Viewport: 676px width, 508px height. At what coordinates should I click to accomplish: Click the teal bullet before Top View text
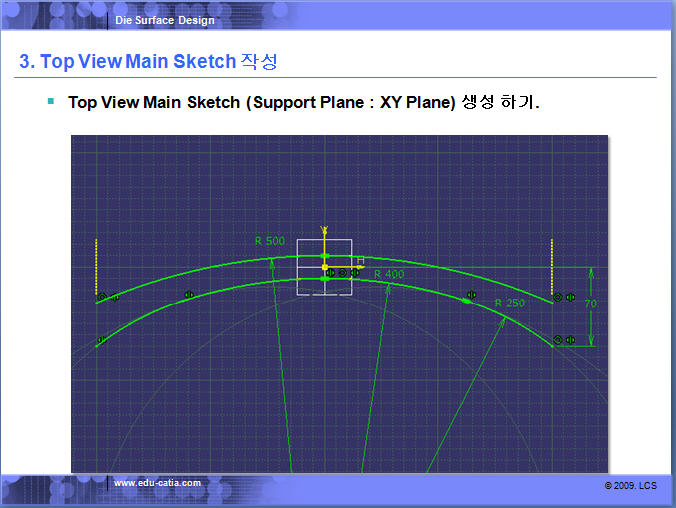coord(51,101)
